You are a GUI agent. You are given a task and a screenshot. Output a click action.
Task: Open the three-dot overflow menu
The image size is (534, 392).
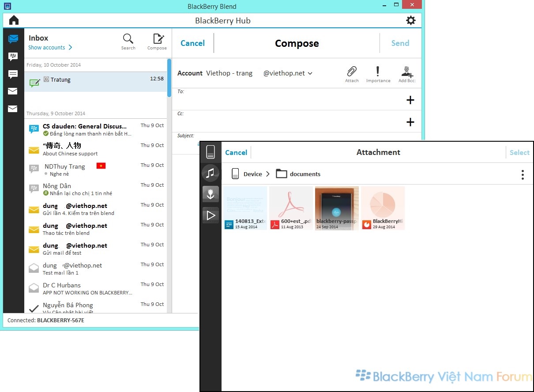[523, 174]
